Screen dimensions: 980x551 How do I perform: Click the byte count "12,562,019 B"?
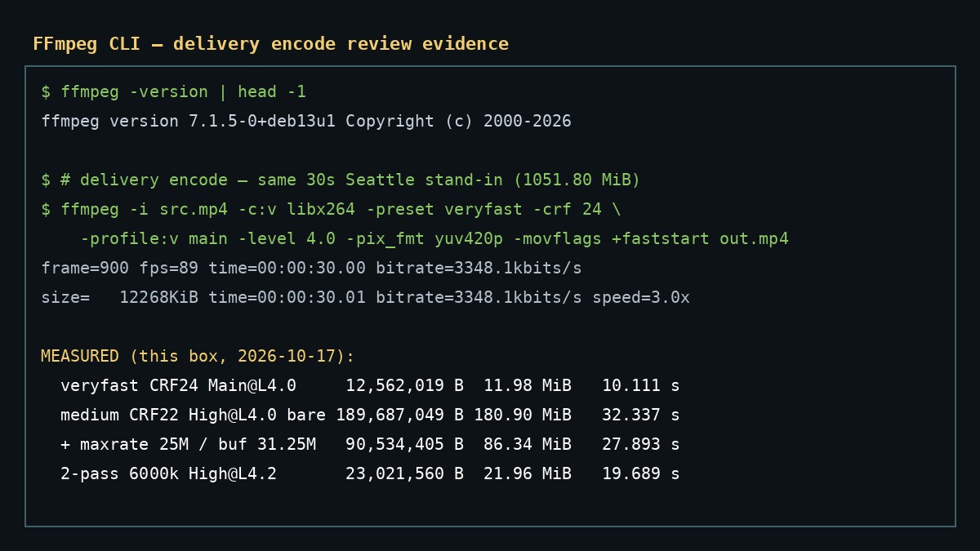tap(405, 386)
